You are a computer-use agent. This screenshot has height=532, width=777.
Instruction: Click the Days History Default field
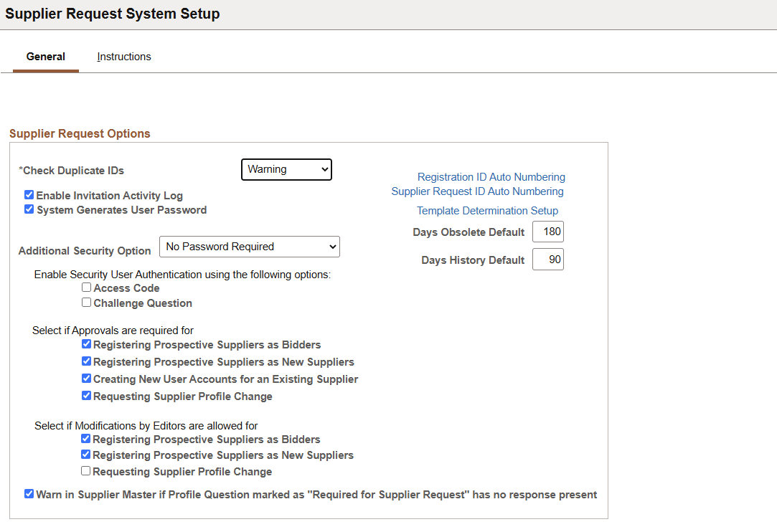[547, 259]
